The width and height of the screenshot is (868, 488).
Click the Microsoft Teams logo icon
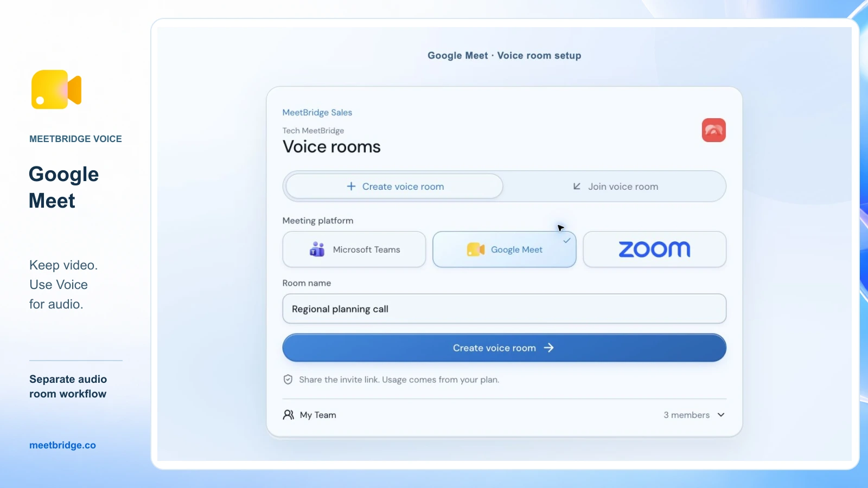pyautogui.click(x=317, y=249)
